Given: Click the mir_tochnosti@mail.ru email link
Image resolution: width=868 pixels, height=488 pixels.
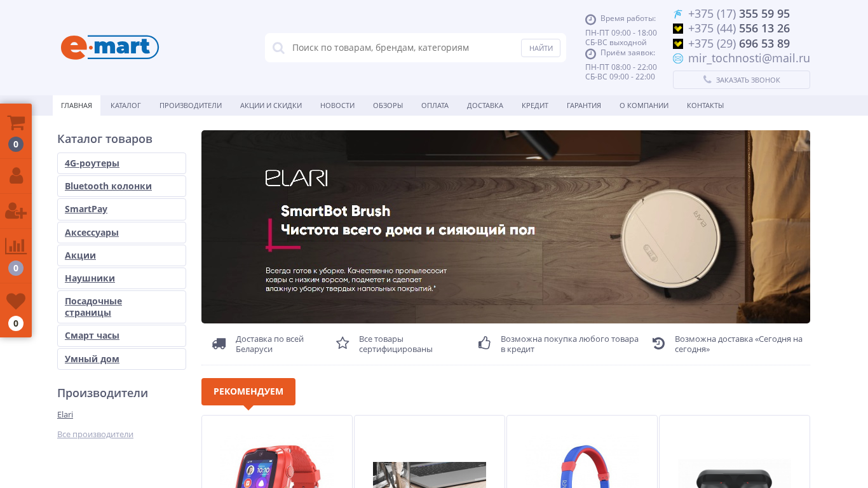Looking at the screenshot, I should [x=749, y=58].
